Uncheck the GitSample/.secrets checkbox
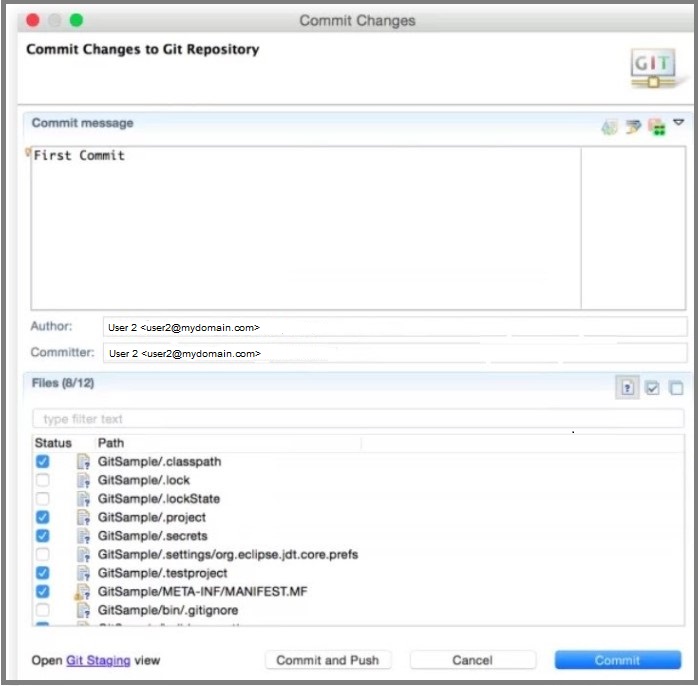698x686 pixels. [x=43, y=536]
